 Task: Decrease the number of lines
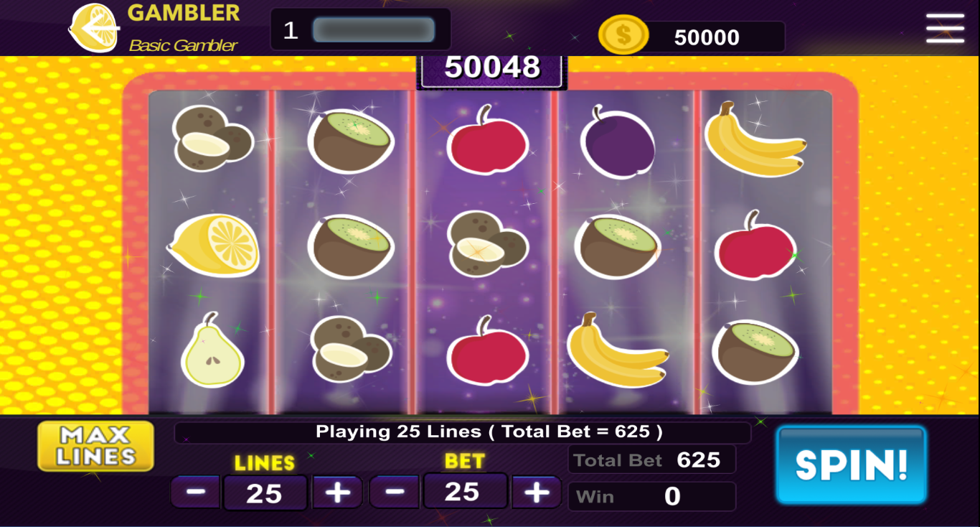(196, 493)
